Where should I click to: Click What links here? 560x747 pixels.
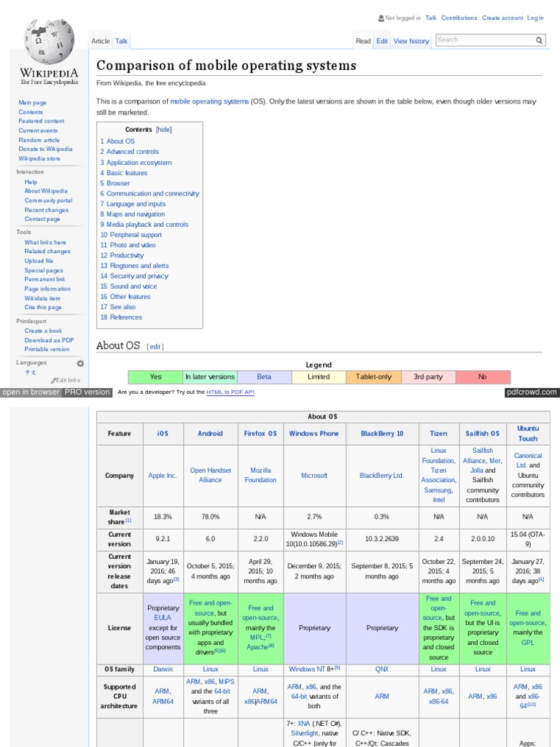tap(45, 242)
